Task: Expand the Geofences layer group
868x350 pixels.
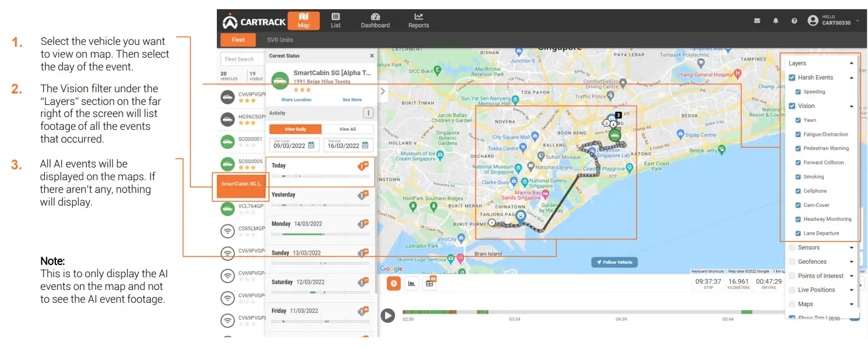Action: (851, 261)
